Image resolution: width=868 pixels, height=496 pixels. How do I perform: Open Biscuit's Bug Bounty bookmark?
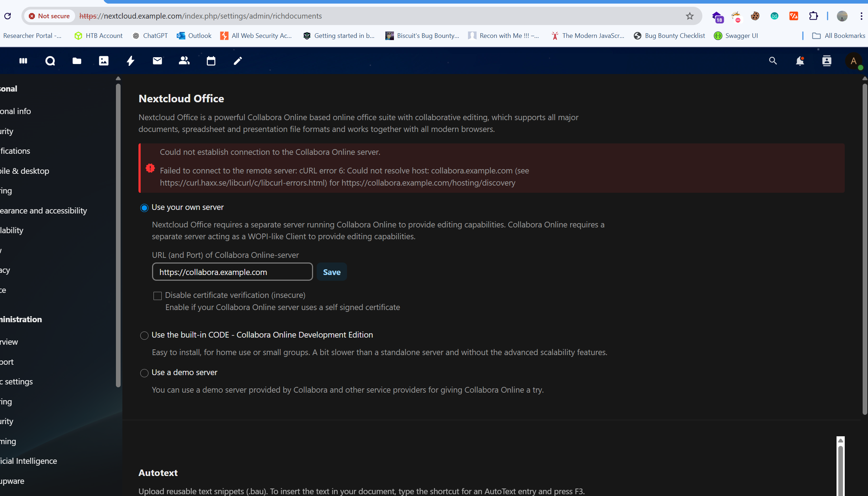pyautogui.click(x=422, y=36)
